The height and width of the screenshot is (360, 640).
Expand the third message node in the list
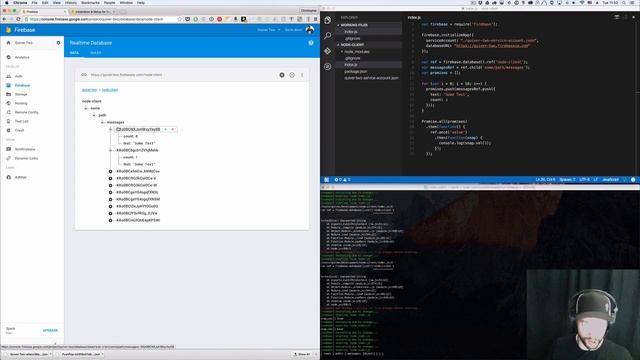click(x=111, y=171)
